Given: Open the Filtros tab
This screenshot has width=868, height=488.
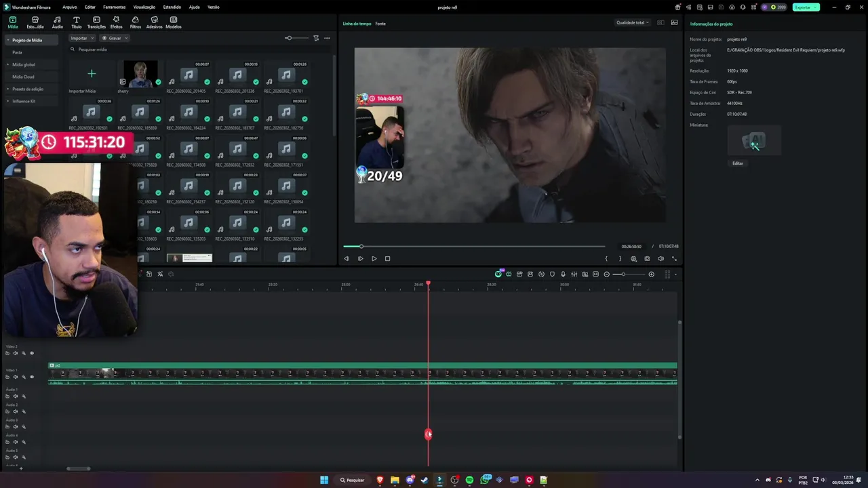Looking at the screenshot, I should tap(136, 22).
